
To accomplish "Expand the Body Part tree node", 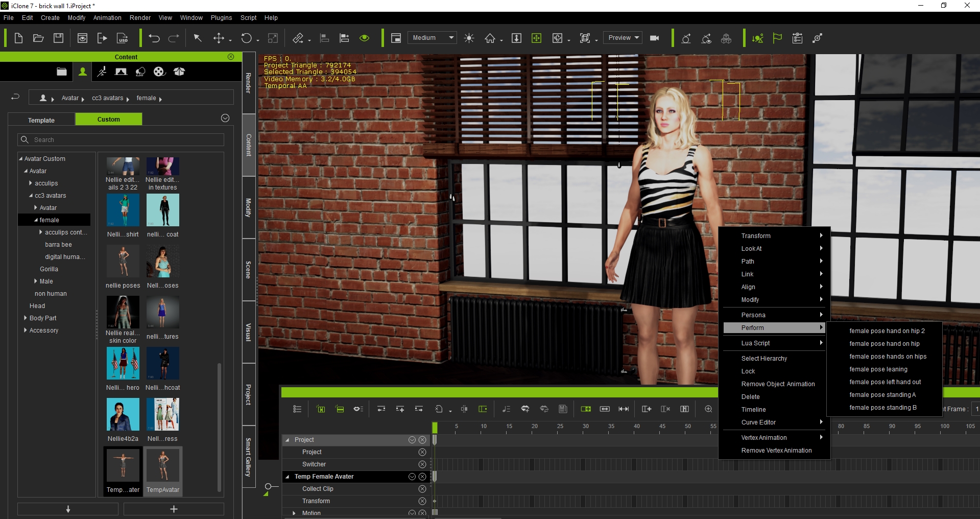I will (x=25, y=318).
